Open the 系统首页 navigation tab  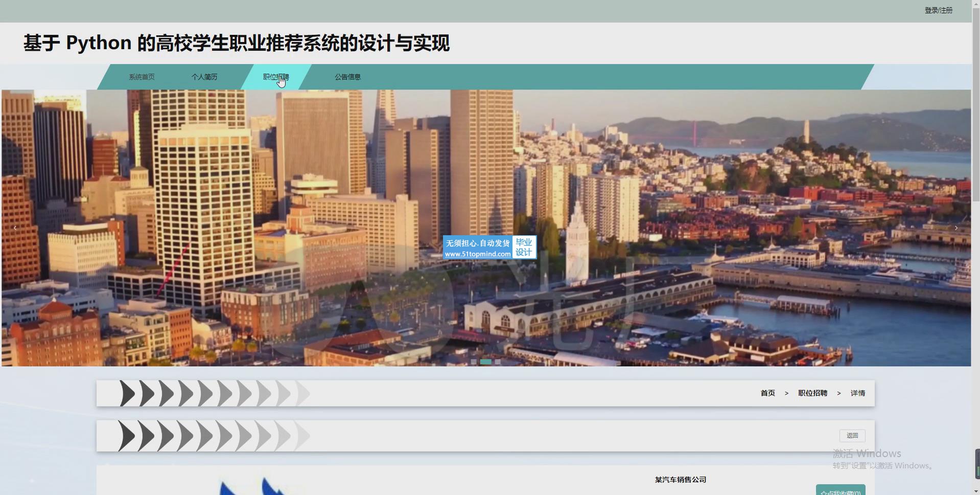(x=142, y=77)
